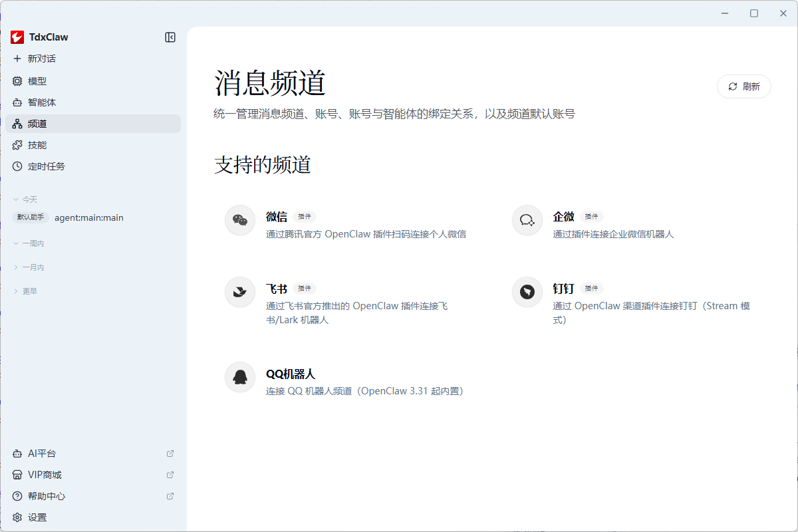This screenshot has height=532, width=798.
Task: Click the plus icon beside 新对话
Action: tap(17, 59)
